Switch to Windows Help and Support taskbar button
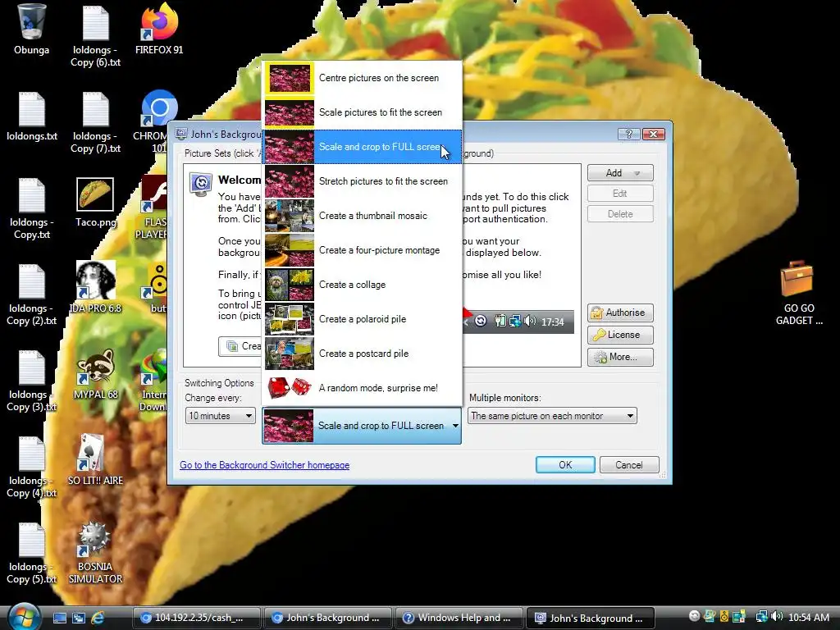 click(x=459, y=618)
